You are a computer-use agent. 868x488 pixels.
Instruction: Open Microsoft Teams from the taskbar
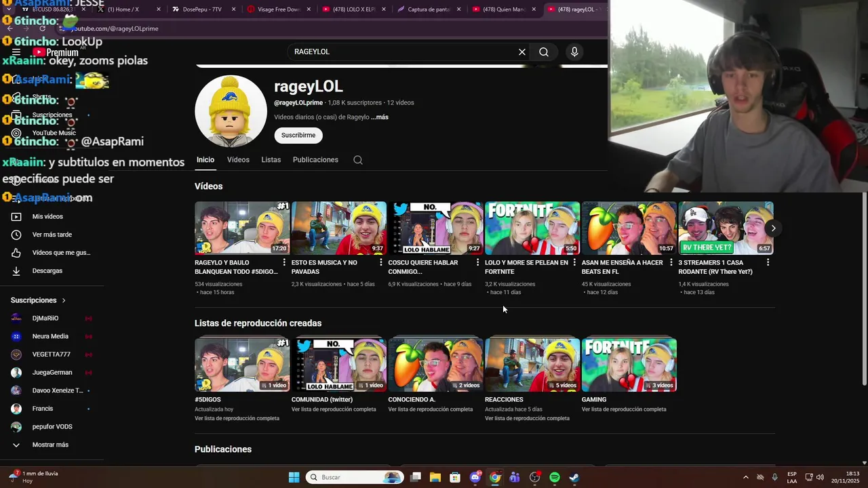[x=515, y=477]
